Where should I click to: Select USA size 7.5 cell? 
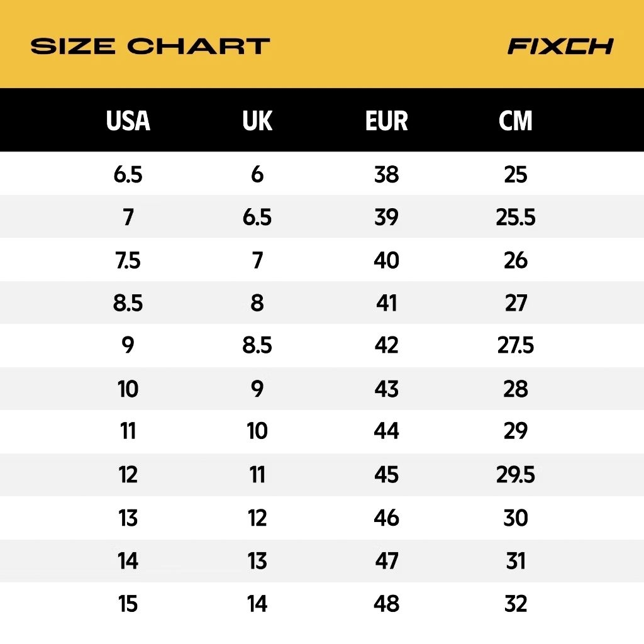128,260
